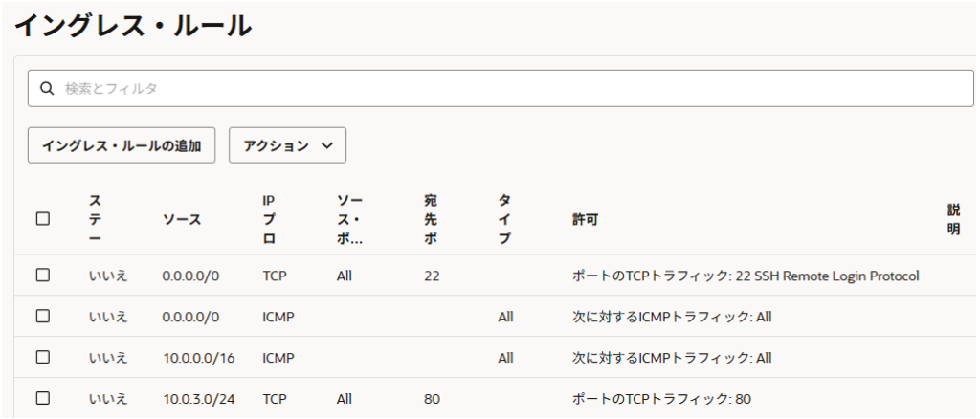
Task: Toggle the select-all header checkbox
Action: 42,219
